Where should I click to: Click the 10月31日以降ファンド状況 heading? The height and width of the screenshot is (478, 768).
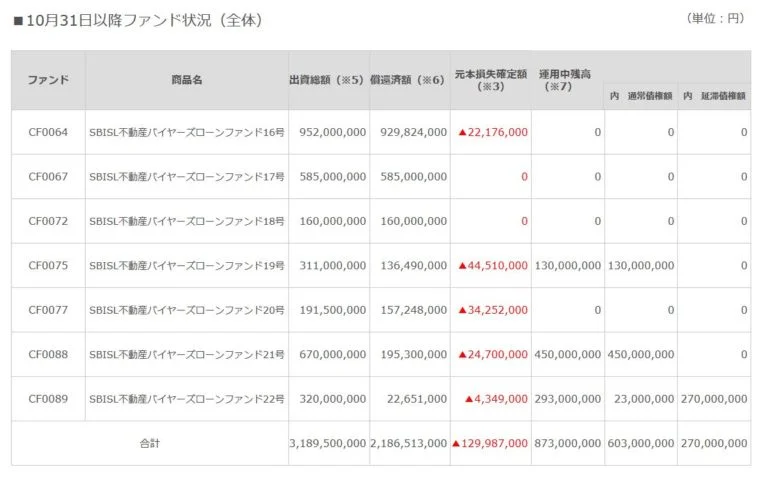point(138,20)
